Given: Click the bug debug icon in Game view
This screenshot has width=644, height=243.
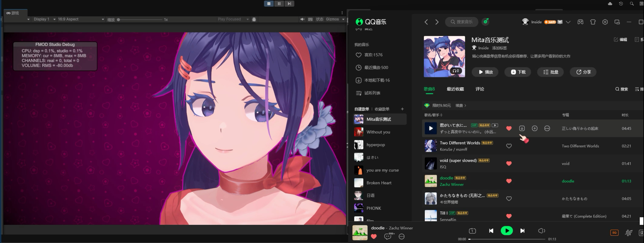Looking at the screenshot, I should point(254,19).
